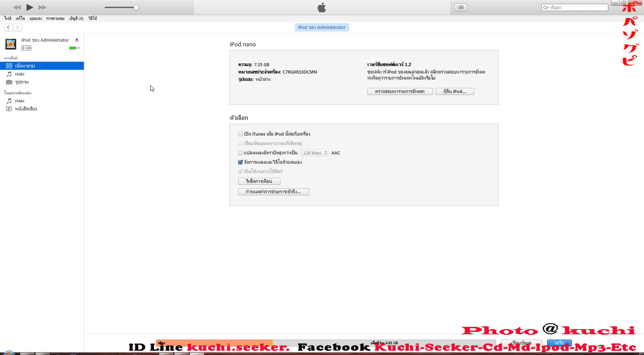Open เพลง (Music) under settings section
The height and width of the screenshot is (355, 644).
[20, 74]
